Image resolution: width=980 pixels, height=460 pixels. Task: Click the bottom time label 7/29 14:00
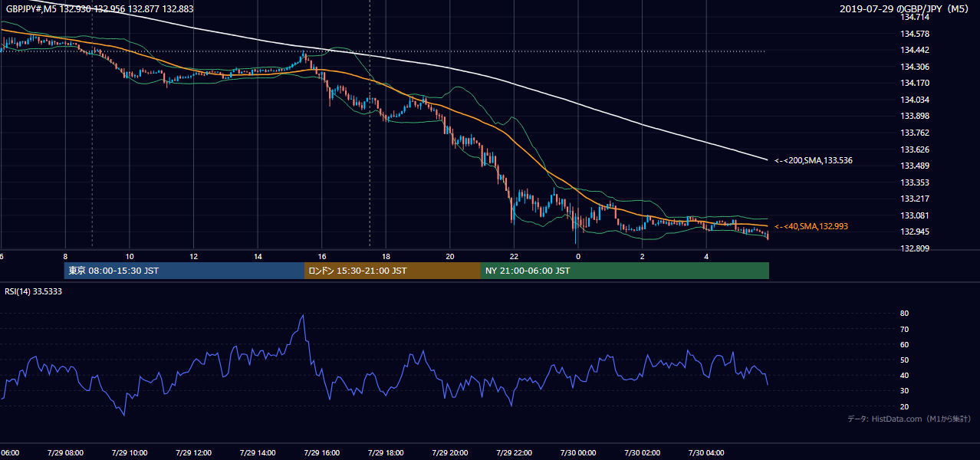click(x=258, y=452)
